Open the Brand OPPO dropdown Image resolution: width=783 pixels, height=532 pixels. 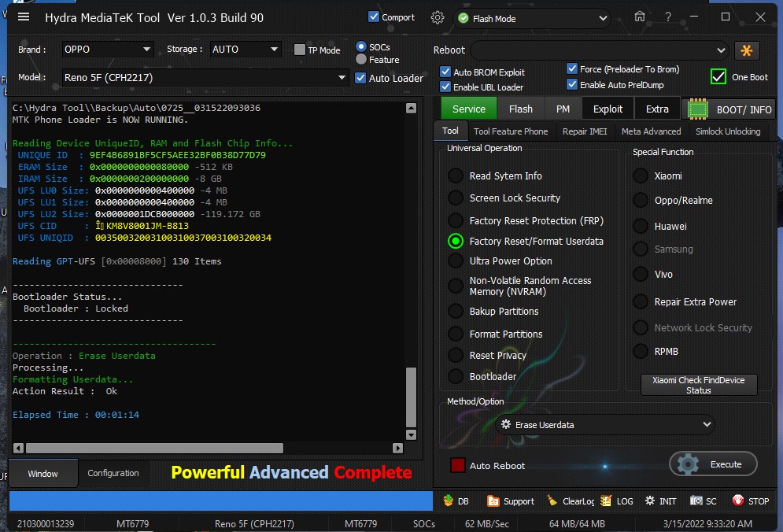[107, 50]
